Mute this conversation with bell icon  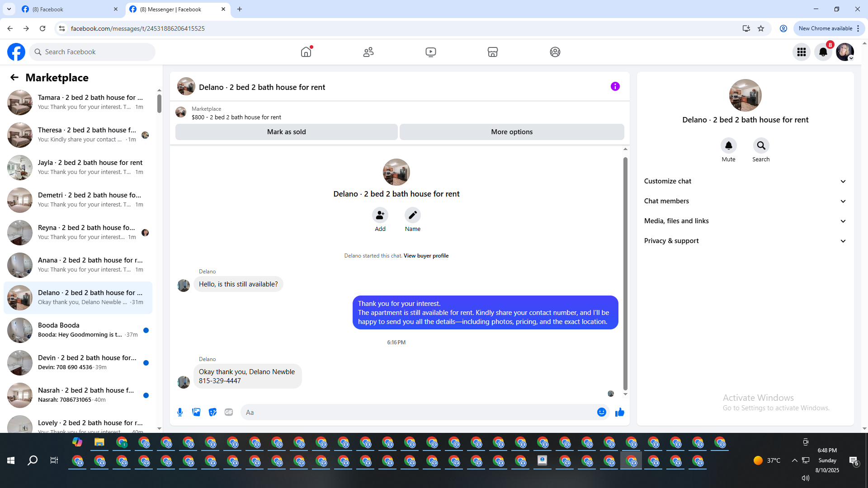tap(728, 145)
